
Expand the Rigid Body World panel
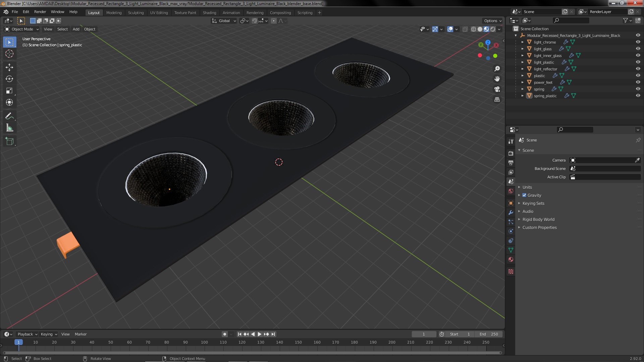[538, 219]
